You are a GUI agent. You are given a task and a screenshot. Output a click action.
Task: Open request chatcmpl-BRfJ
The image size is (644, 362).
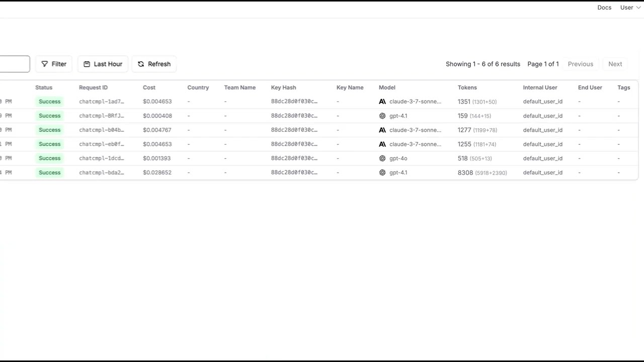pos(101,116)
